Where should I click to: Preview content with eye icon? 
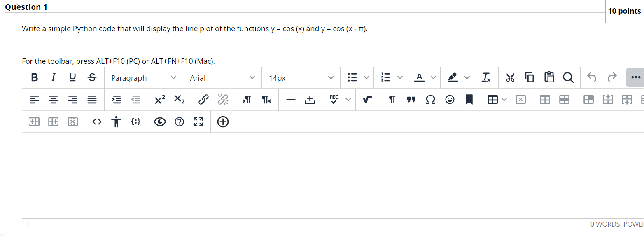tap(160, 122)
